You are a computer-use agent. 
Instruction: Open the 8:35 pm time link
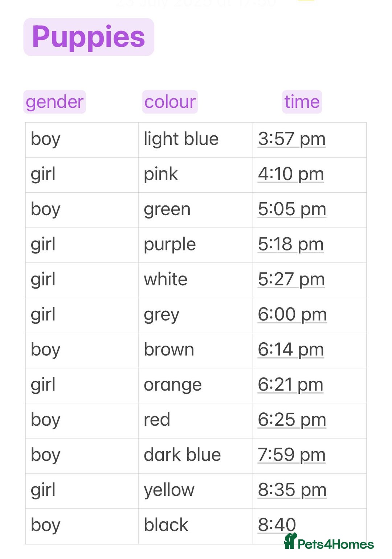(x=292, y=490)
